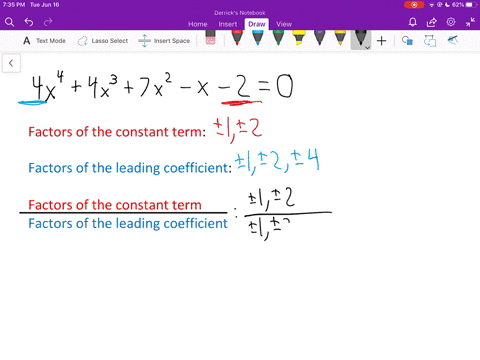Add a new pen with plus
480x360 pixels.
point(381,41)
